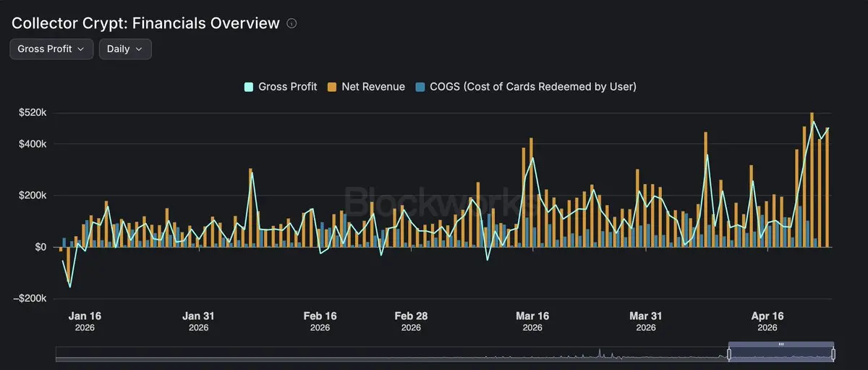868x370 pixels.
Task: Click the Collector Crypt: Financials Overview title
Action: 145,23
